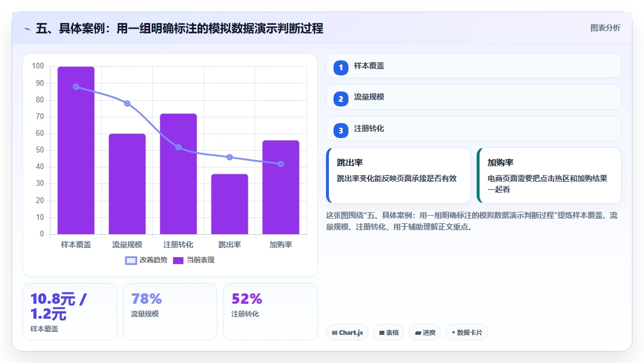Click the 数据卡片 tag
The image size is (644, 363).
pyautogui.click(x=467, y=333)
